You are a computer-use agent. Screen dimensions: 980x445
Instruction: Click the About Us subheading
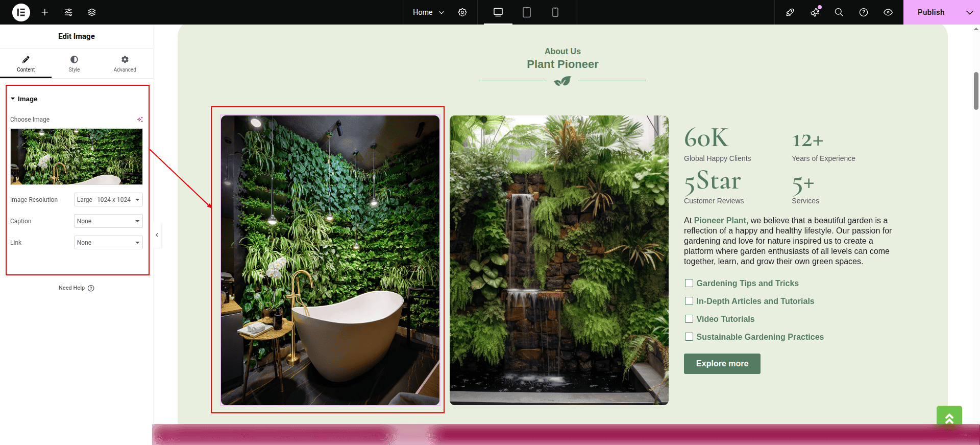(562, 51)
